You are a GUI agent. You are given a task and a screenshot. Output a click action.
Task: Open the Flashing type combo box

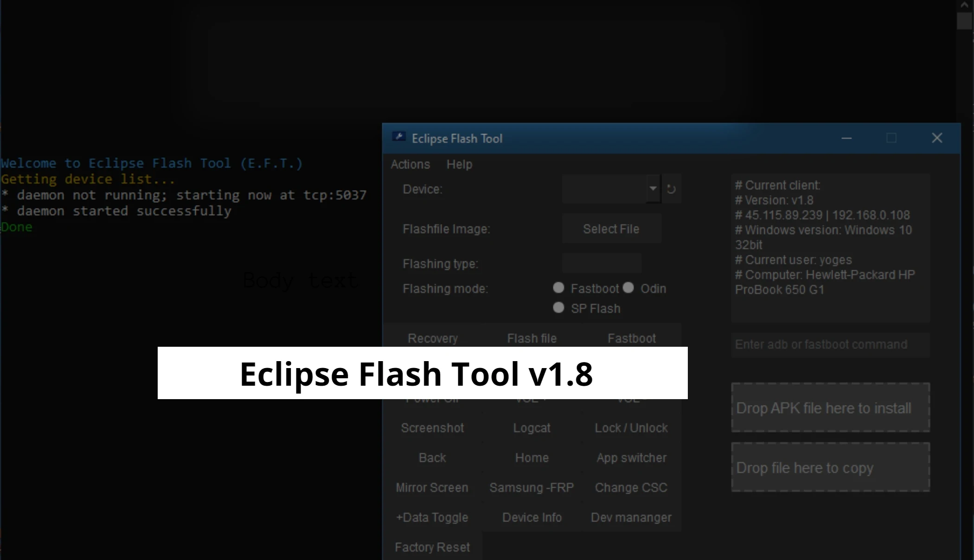click(x=602, y=263)
